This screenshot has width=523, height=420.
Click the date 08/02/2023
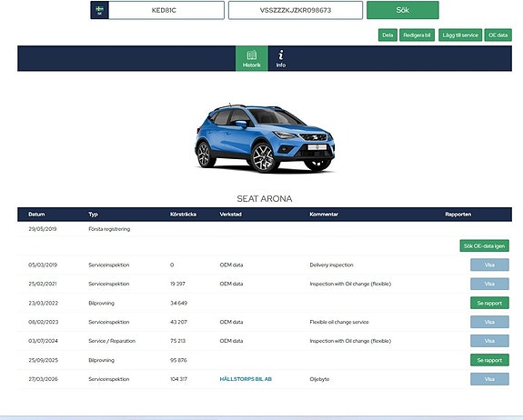tap(44, 322)
